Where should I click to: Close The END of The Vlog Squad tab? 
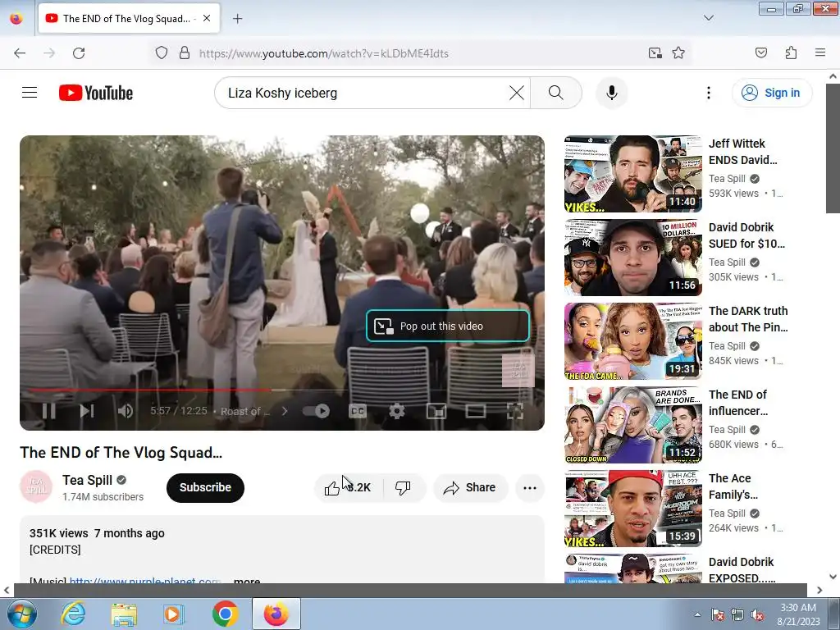tap(207, 18)
